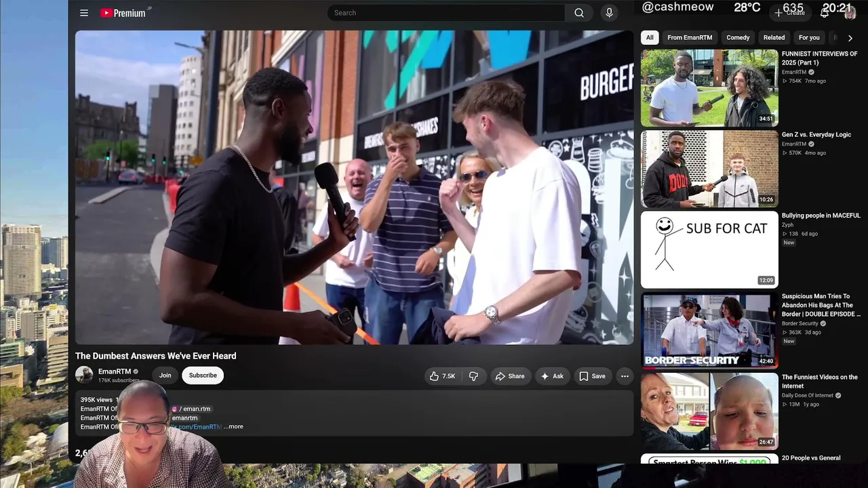Click the 570K views 4mo ago text
Image resolution: width=868 pixels, height=488 pixels.
tap(804, 153)
